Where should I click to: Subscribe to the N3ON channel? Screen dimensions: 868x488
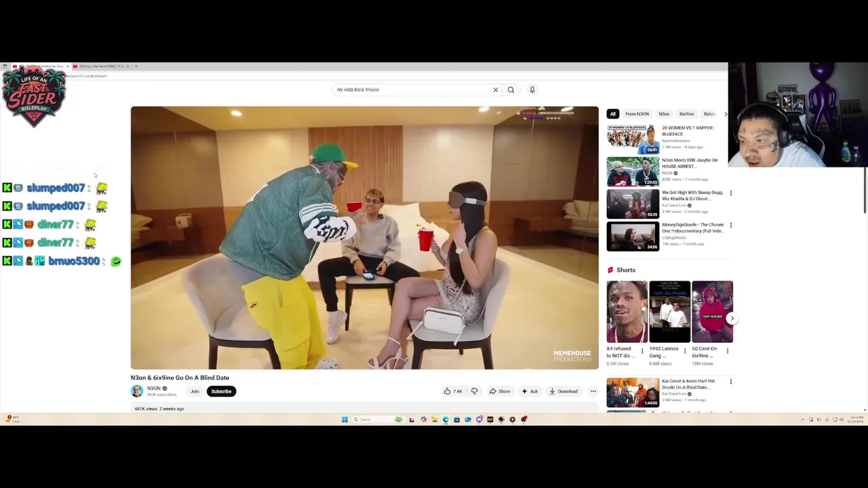click(x=221, y=391)
